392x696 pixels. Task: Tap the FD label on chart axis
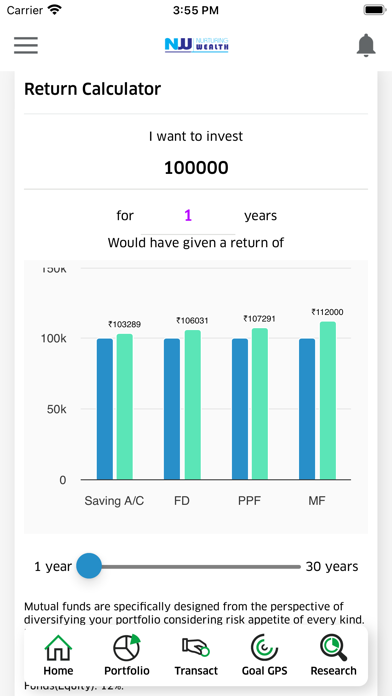(x=182, y=501)
